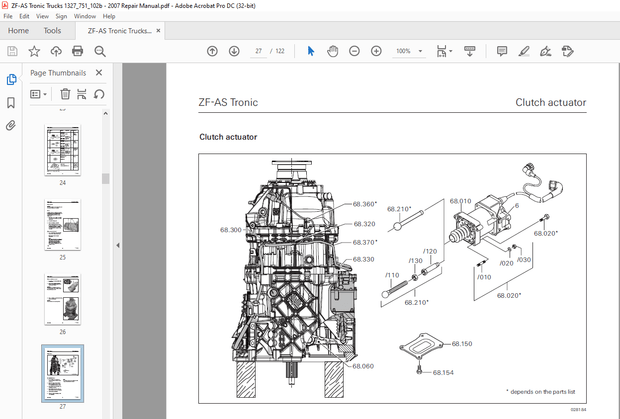Activate the Hand pan tool

333,51
